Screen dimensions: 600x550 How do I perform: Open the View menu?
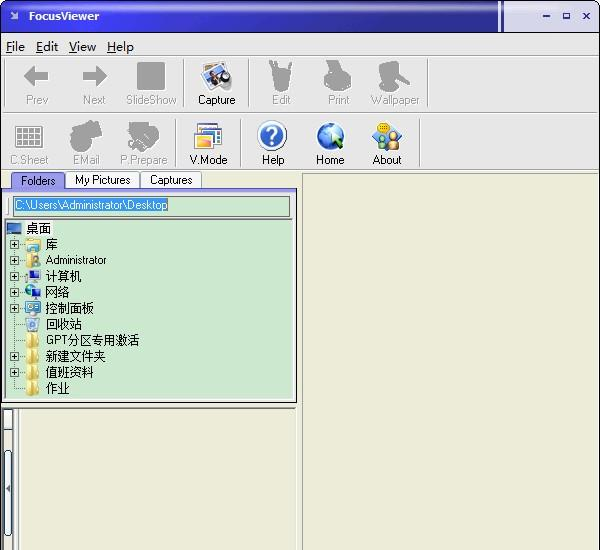coord(82,47)
